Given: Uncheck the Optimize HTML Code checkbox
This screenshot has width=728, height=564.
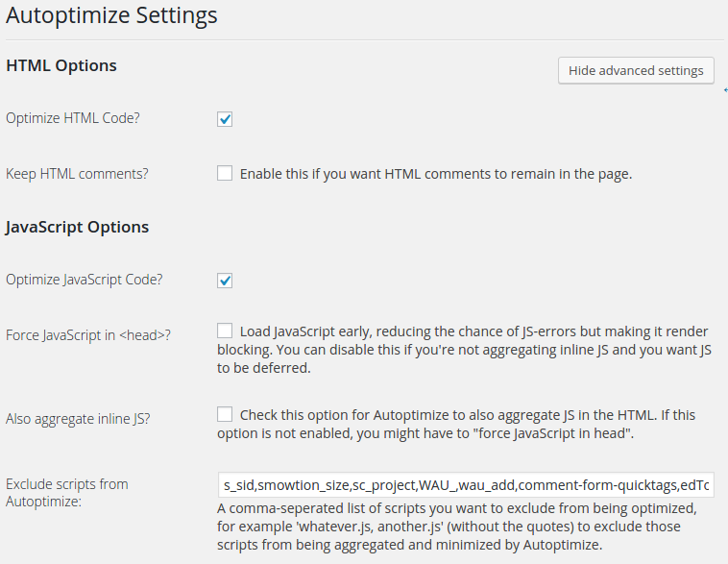Looking at the screenshot, I should 225,119.
